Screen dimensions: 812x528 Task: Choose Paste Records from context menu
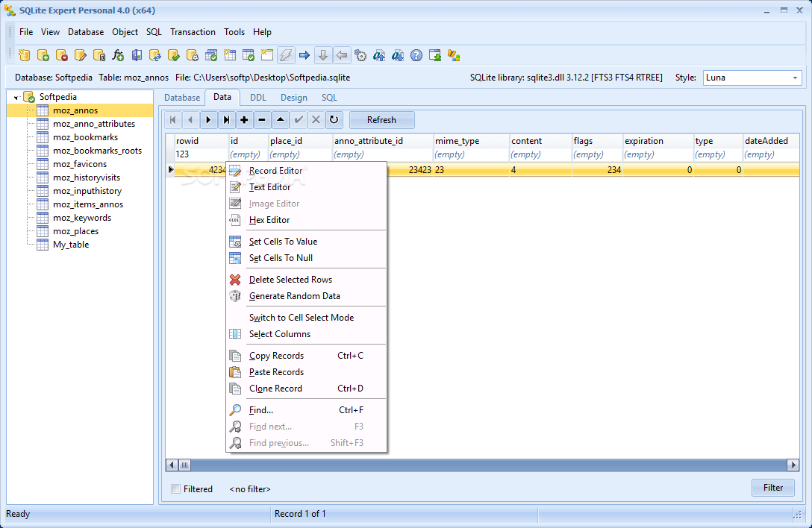tap(307, 372)
